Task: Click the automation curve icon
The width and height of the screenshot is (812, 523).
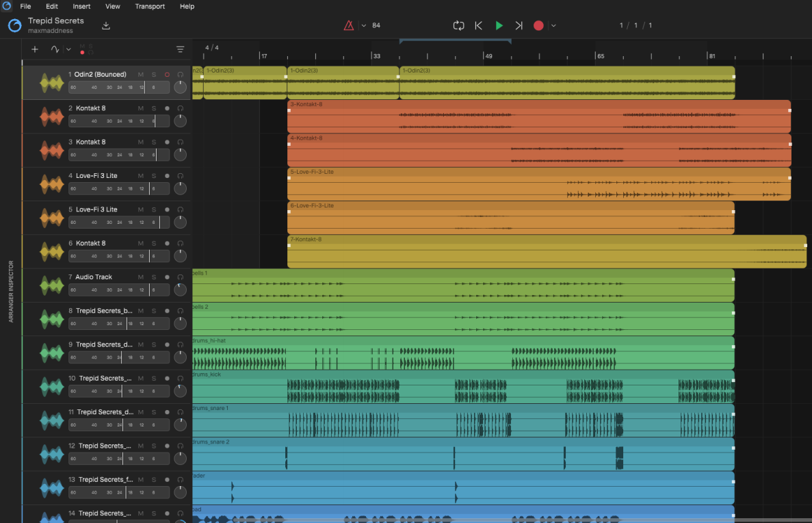Action: [55, 49]
